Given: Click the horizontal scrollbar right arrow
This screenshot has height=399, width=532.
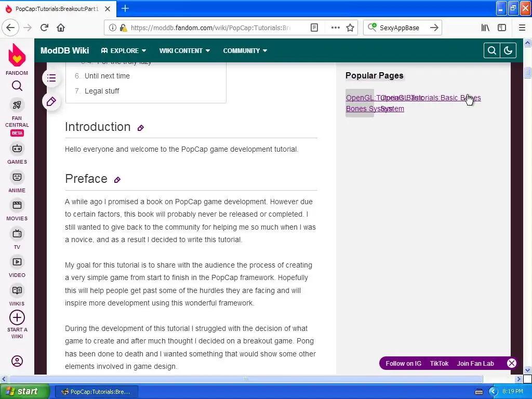Looking at the screenshot, I should [518, 379].
